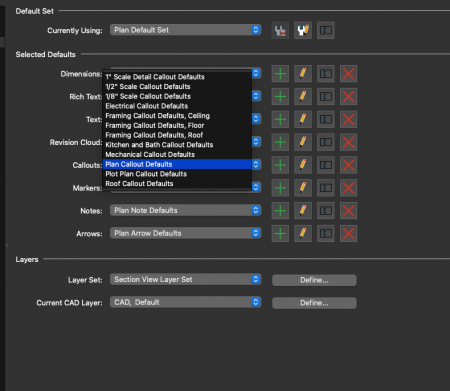Open the Current CAD Layer dropdown

click(186, 302)
